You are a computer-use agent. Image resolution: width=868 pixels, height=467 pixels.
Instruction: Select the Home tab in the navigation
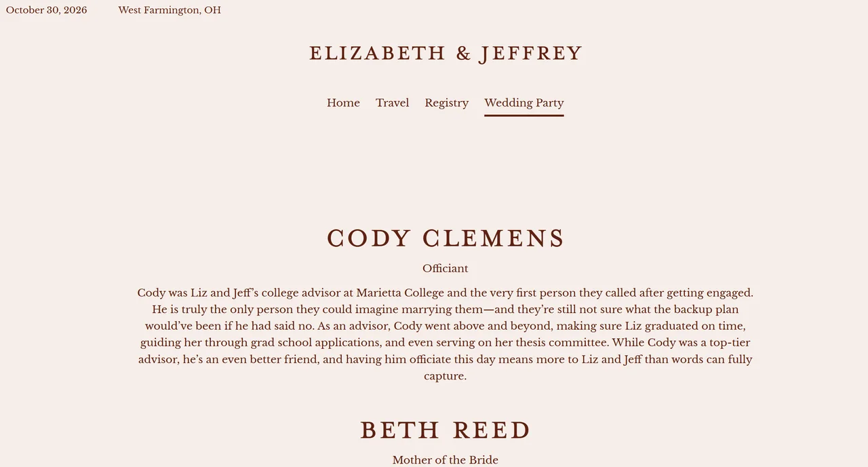(343, 102)
